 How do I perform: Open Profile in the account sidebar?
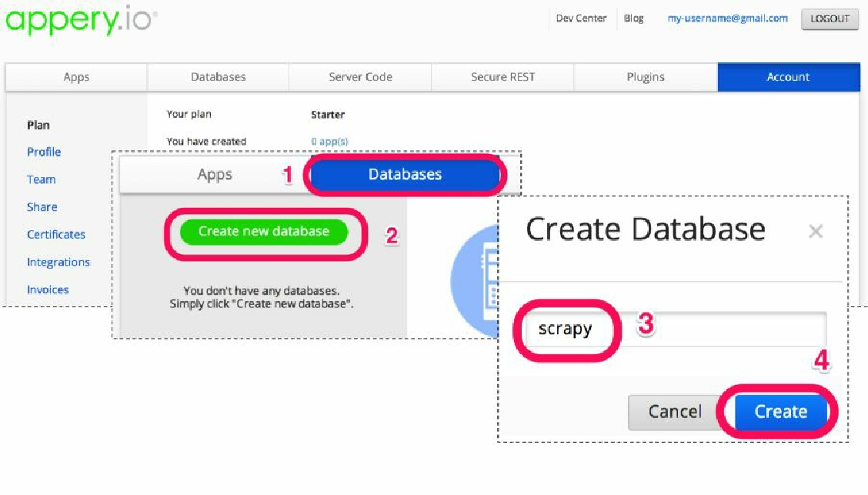coord(44,152)
